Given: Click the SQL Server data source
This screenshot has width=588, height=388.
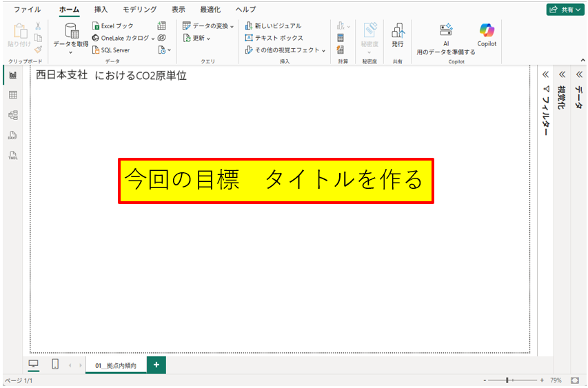Looking at the screenshot, I should coord(111,50).
